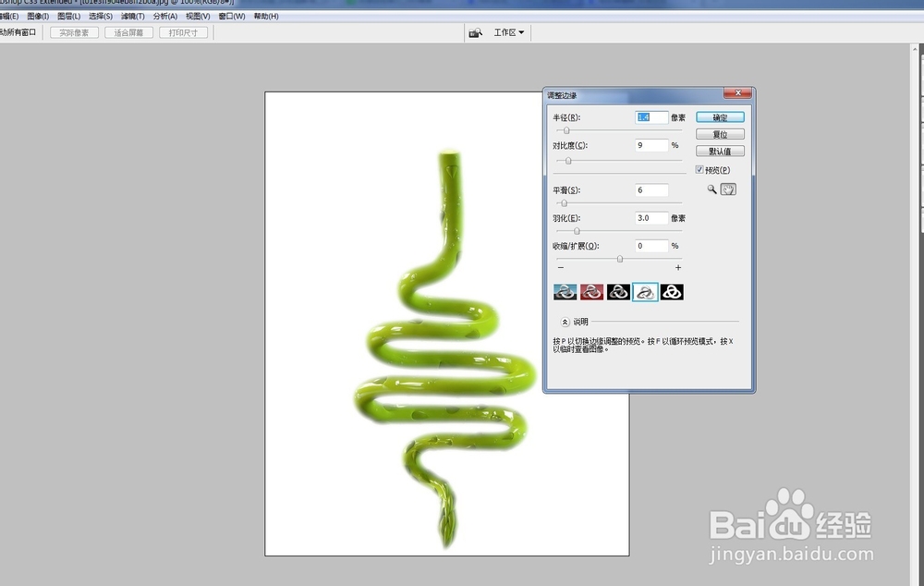Viewport: 924px width, 586px height.
Task: Click the 收缩/扩展 slider handle
Action: coord(619,259)
